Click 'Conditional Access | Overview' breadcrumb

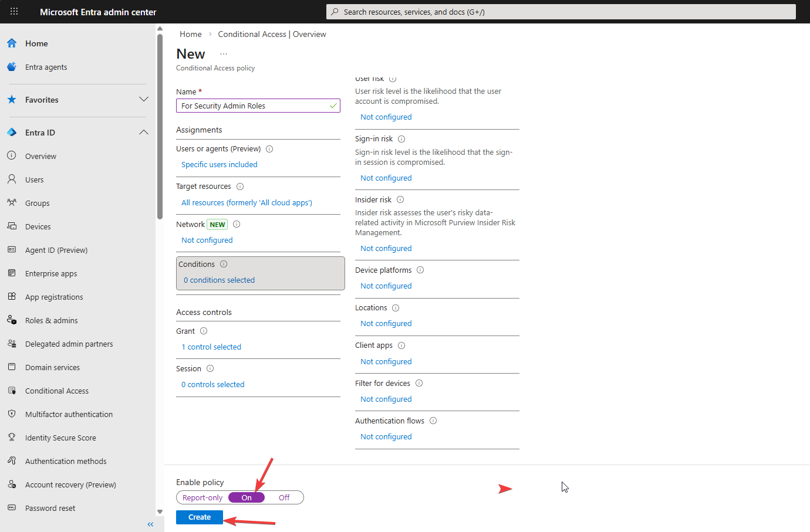point(272,34)
